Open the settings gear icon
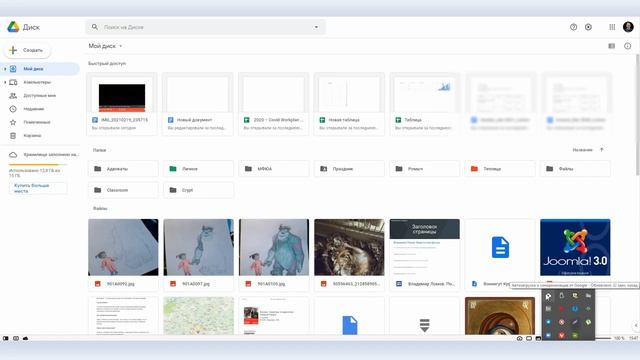The image size is (640, 360). point(588,27)
